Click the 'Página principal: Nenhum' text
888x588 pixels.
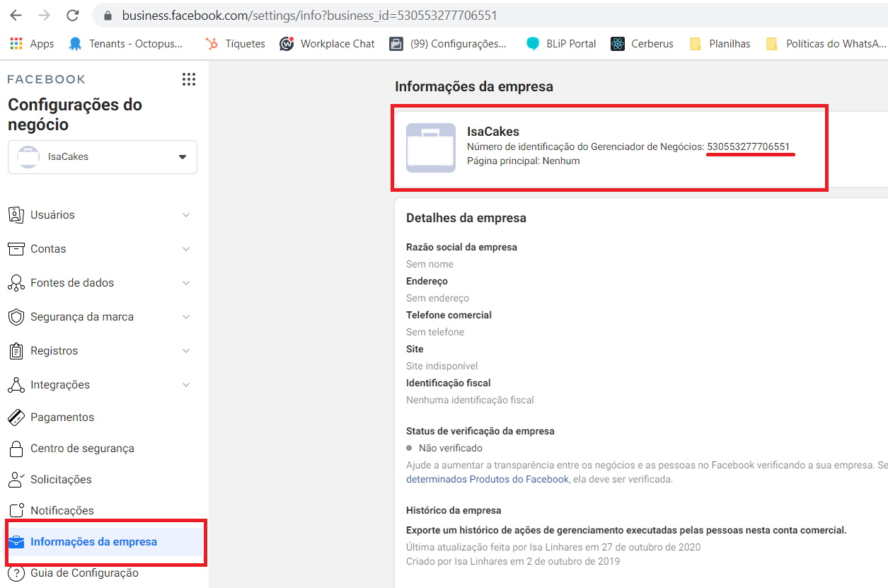coord(524,161)
